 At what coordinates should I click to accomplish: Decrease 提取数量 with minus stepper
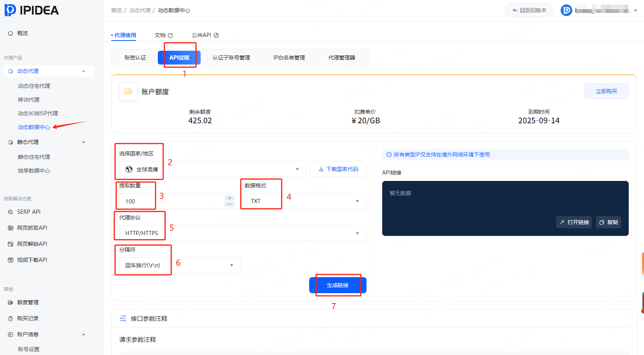coord(229,204)
